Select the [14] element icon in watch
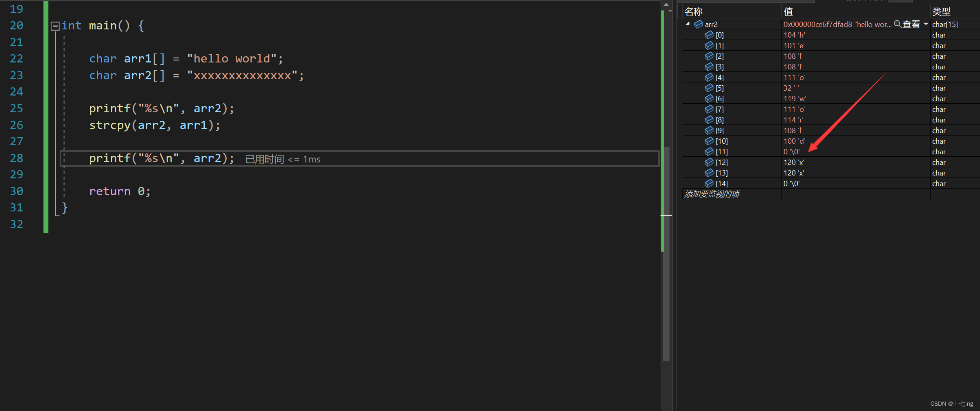The height and width of the screenshot is (411, 980). click(x=709, y=184)
